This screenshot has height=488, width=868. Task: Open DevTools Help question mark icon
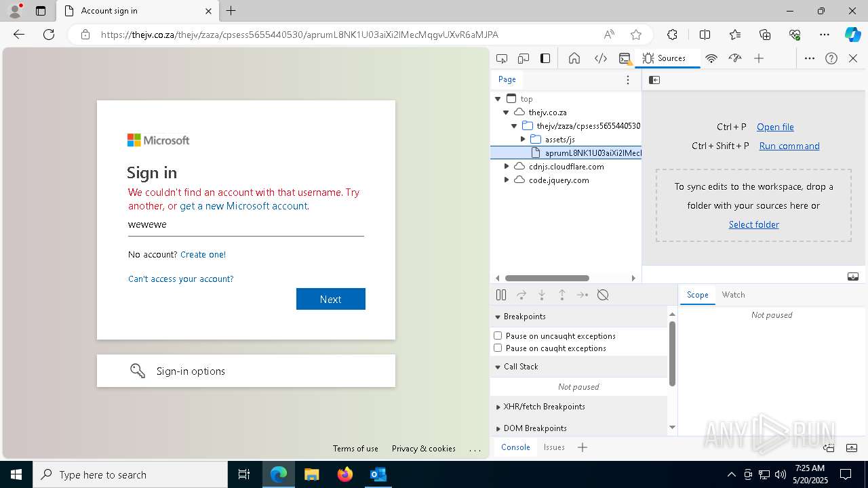831,58
